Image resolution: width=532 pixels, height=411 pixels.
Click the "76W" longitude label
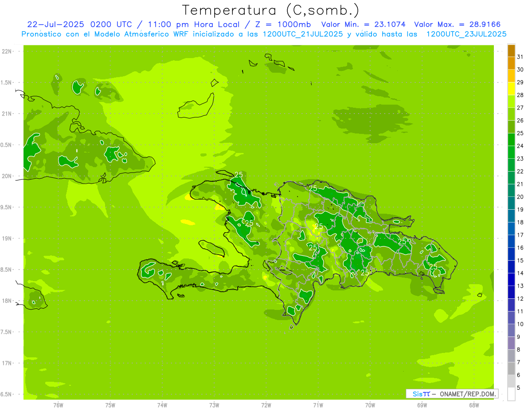coord(58,405)
